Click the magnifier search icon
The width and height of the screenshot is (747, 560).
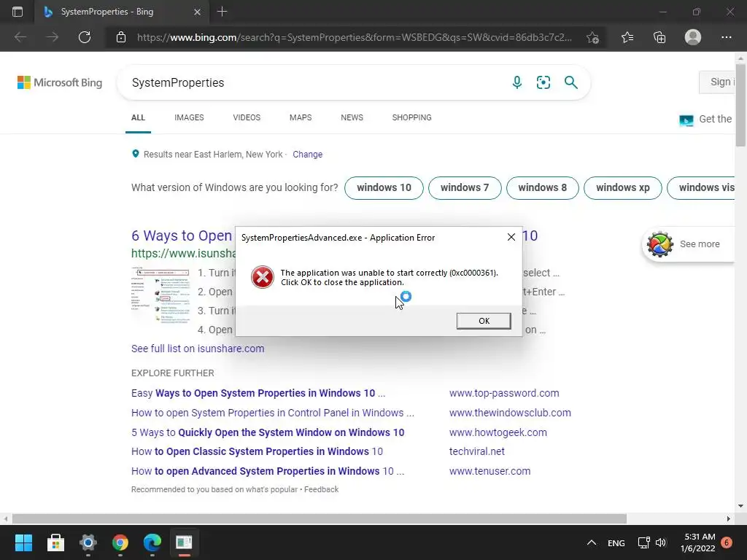570,82
